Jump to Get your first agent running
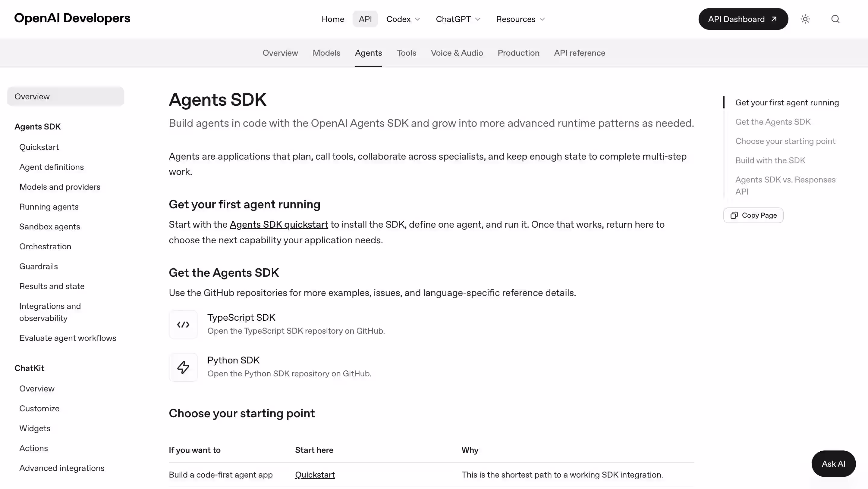The height and width of the screenshot is (489, 868). [x=787, y=103]
